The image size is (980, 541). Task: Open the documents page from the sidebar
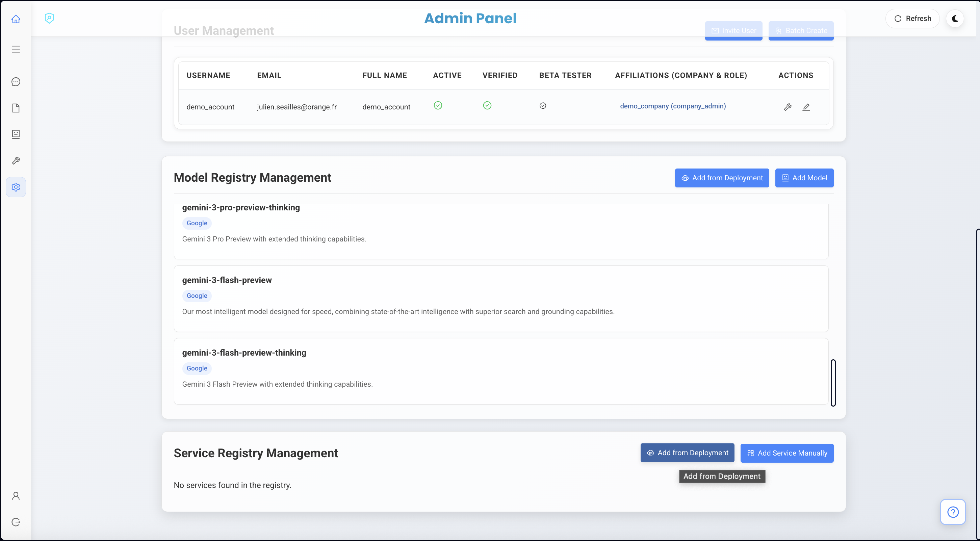pyautogui.click(x=16, y=108)
